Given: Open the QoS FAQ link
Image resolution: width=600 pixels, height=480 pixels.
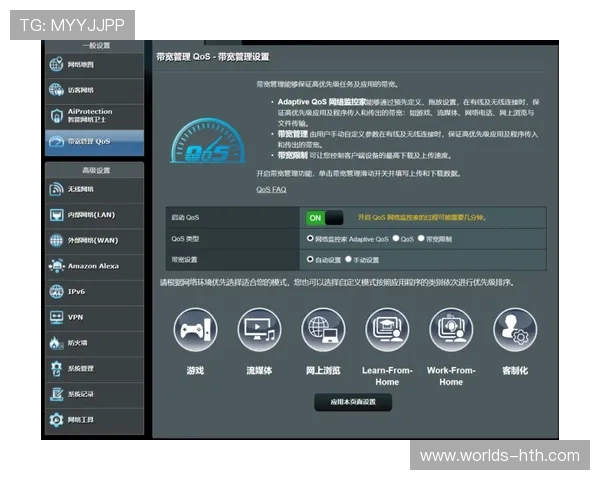Looking at the screenshot, I should pos(271,189).
